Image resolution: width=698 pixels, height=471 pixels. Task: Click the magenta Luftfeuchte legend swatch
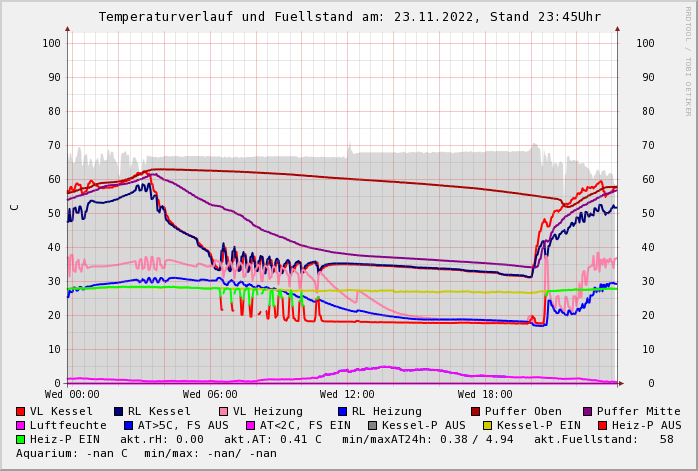[21, 425]
